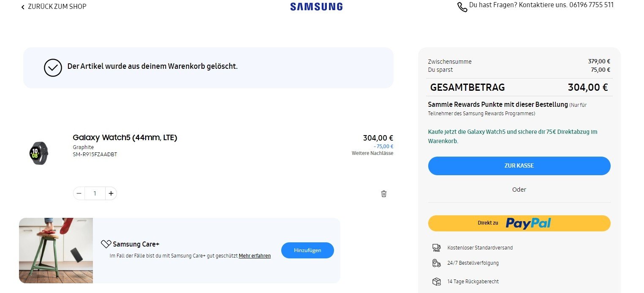Add Samsung Care+ via Hinzufügen button

(307, 250)
